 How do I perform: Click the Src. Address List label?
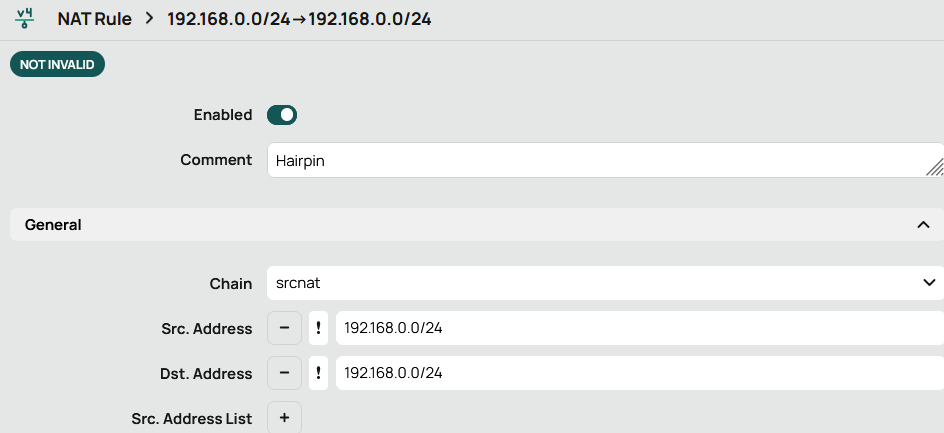(x=191, y=418)
